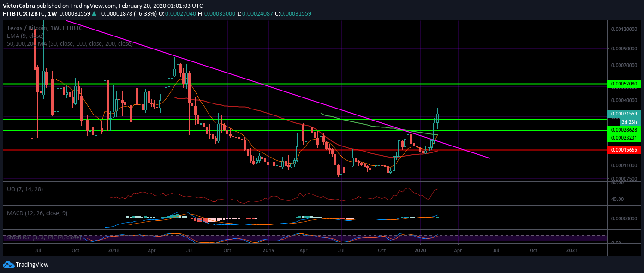Click the 40.00 scale value of UO pane
This screenshot has width=644, height=273.
pos(618,199)
